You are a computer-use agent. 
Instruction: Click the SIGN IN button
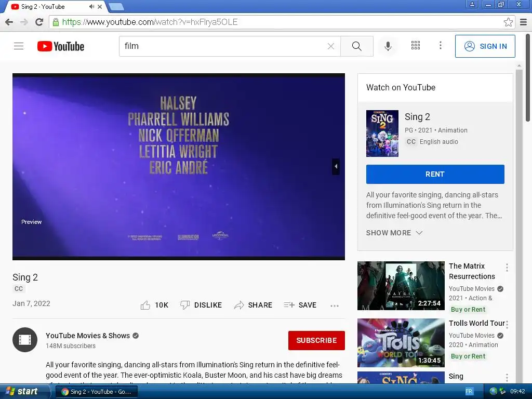click(485, 46)
